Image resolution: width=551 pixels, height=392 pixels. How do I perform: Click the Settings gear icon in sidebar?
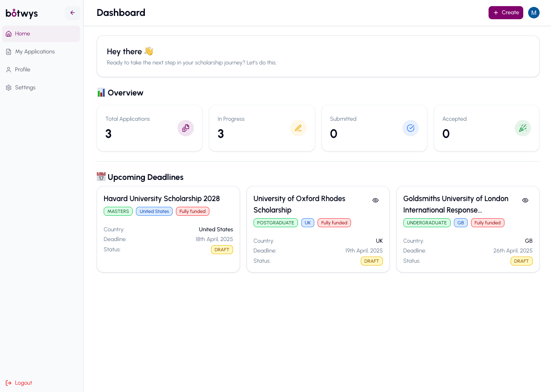point(8,87)
